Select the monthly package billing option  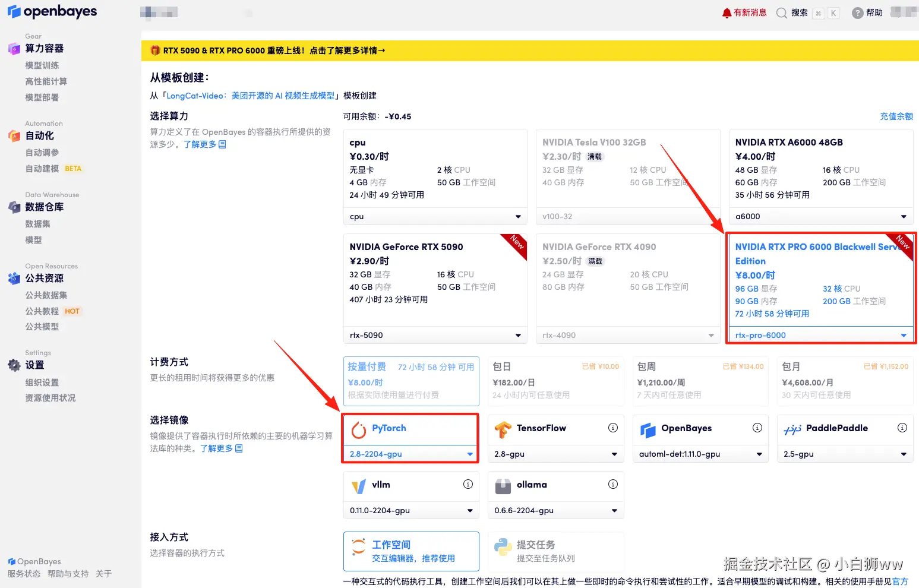845,381
